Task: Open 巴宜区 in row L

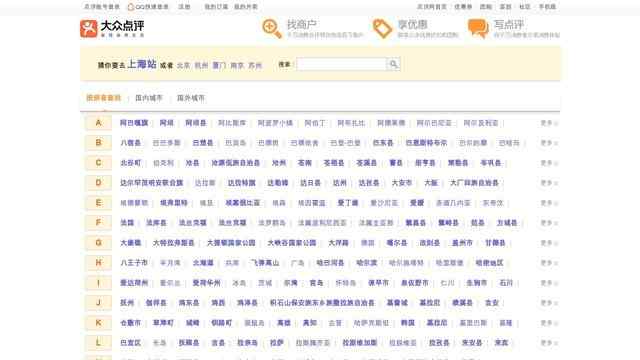Action: point(131,343)
